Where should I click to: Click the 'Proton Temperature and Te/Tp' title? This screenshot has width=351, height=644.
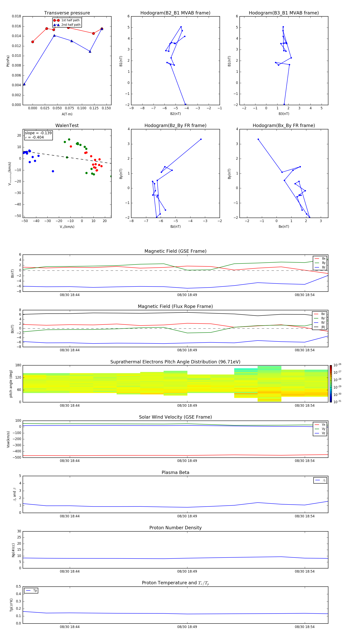coord(175,583)
